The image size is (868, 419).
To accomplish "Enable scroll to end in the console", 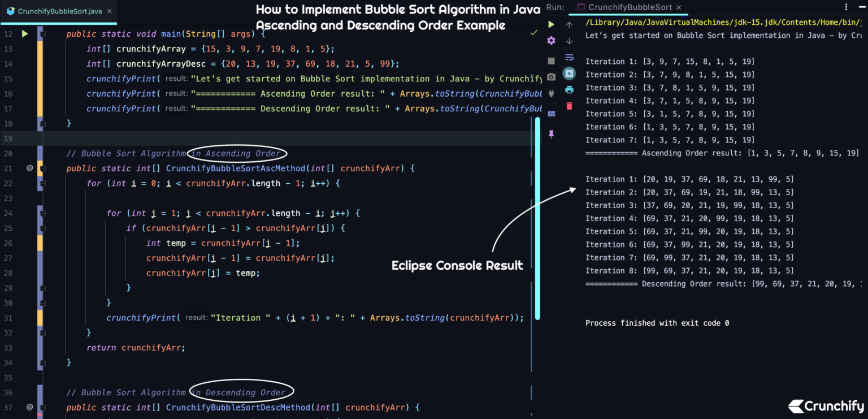I will (x=569, y=72).
